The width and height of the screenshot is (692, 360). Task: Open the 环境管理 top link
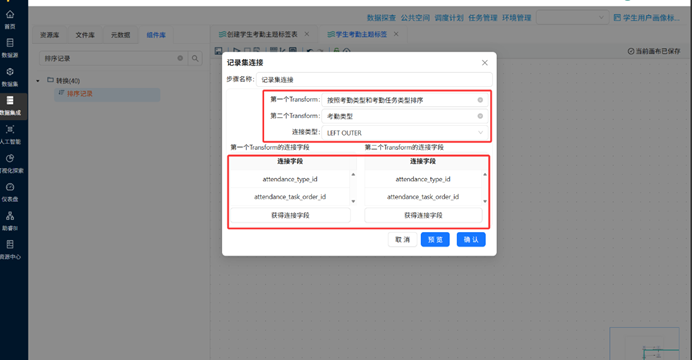tap(517, 18)
